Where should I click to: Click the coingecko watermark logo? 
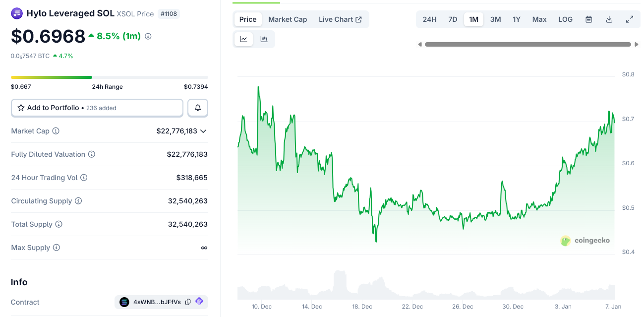565,240
